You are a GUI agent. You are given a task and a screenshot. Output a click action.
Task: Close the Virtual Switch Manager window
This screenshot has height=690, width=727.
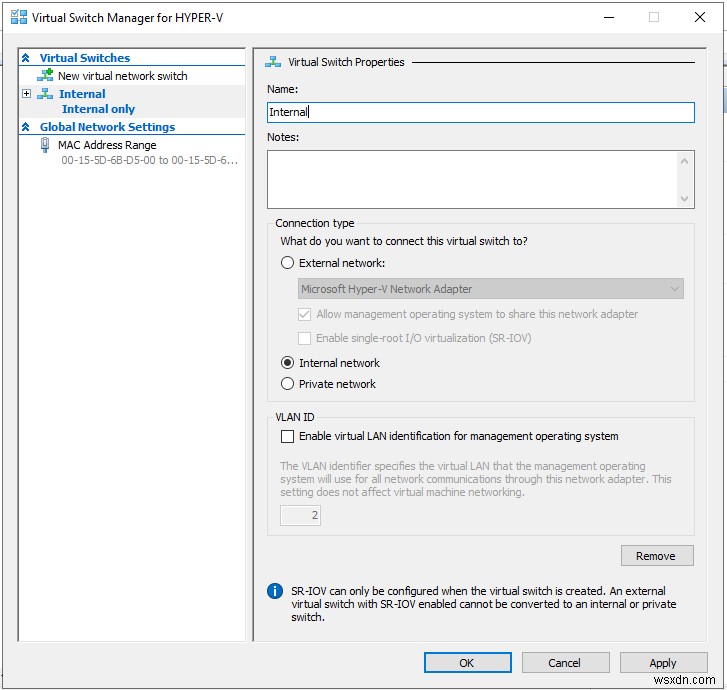(700, 17)
